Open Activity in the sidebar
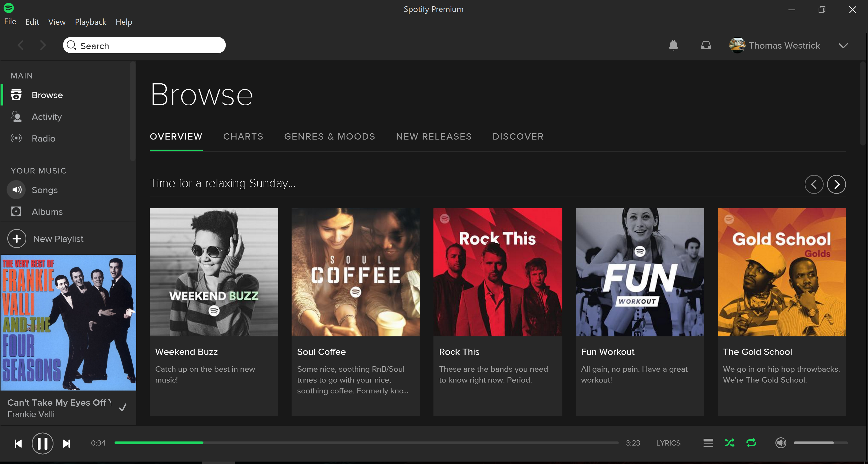The width and height of the screenshot is (868, 464). point(46,117)
